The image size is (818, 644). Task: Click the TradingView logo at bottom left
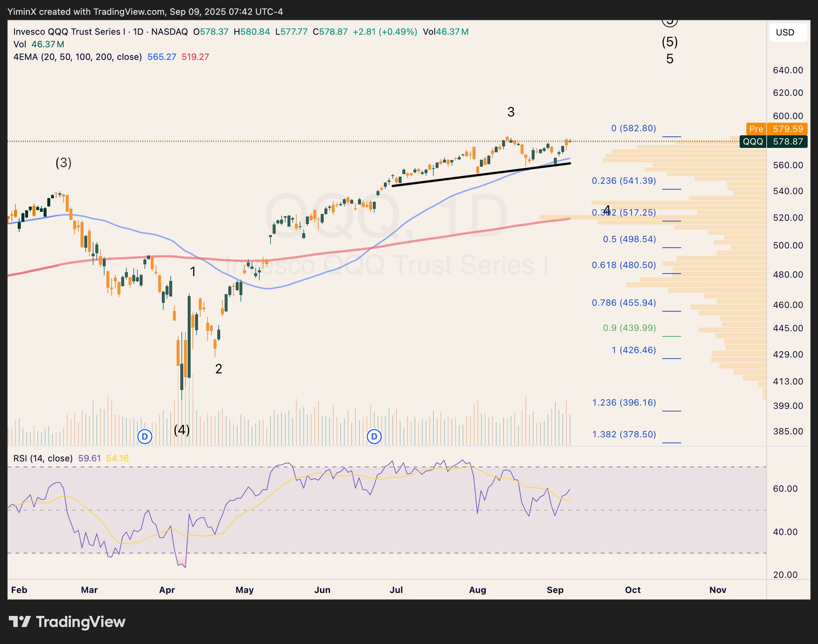click(x=67, y=622)
